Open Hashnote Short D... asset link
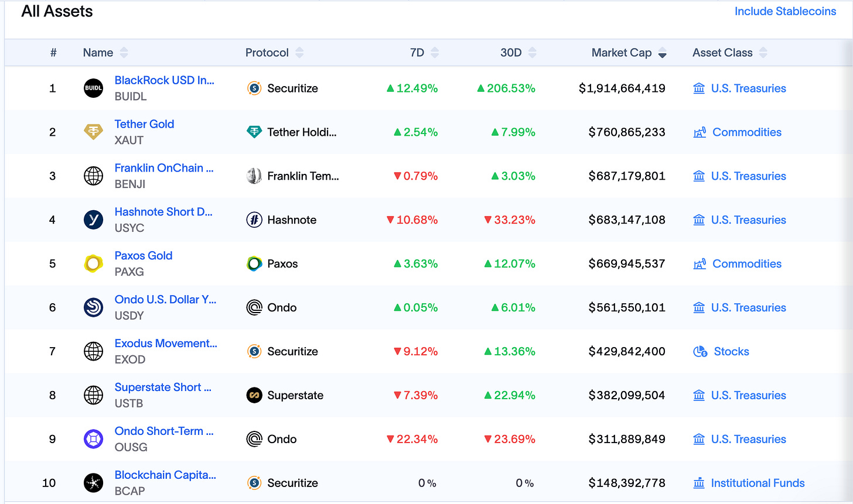This screenshot has width=853, height=504. click(163, 212)
